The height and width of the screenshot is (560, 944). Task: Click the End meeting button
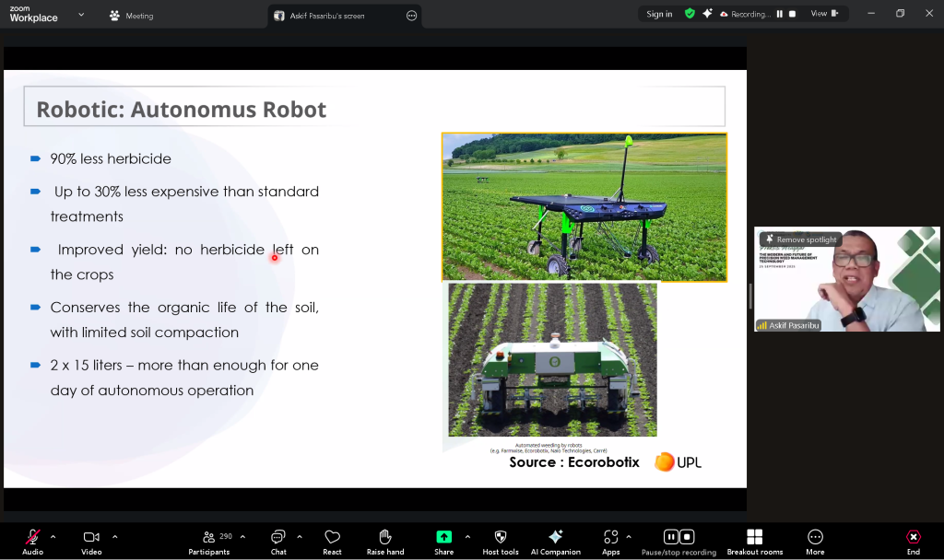click(x=913, y=537)
